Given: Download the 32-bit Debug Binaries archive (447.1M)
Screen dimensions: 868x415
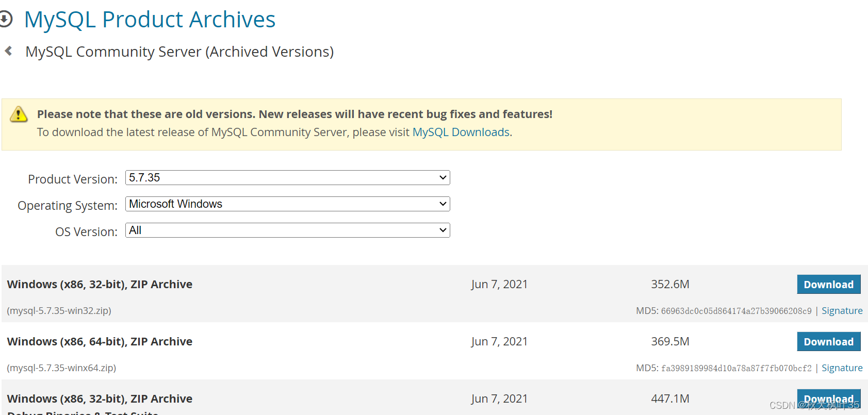Looking at the screenshot, I should click(x=829, y=399).
